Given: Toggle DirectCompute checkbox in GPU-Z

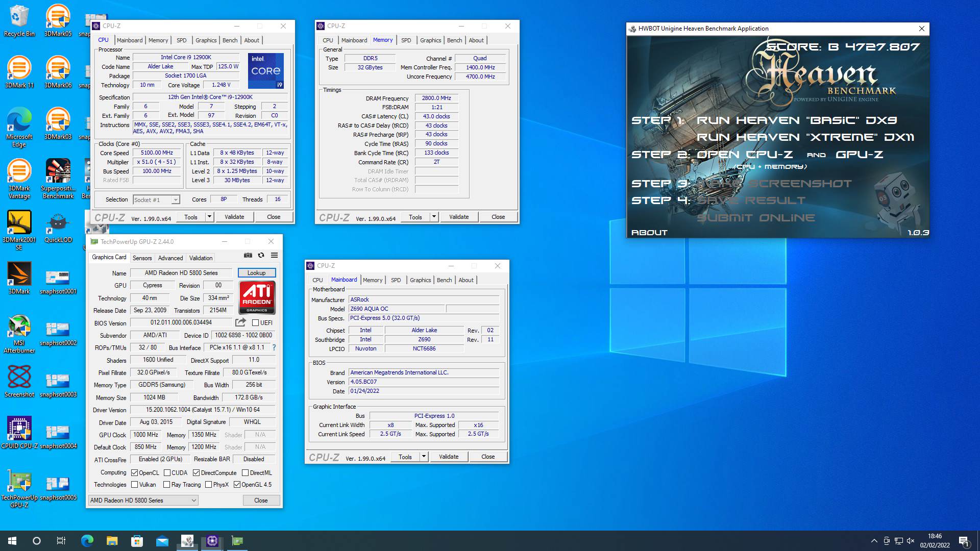Looking at the screenshot, I should (196, 473).
